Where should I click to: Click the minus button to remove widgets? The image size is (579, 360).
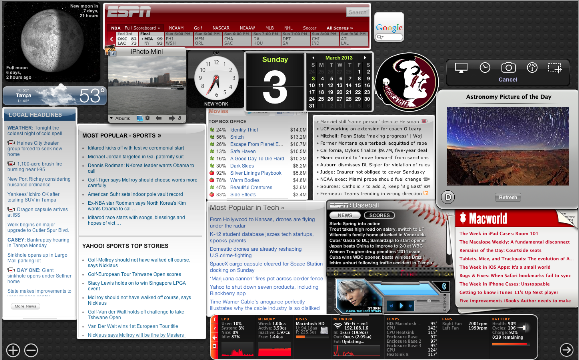coord(31,349)
